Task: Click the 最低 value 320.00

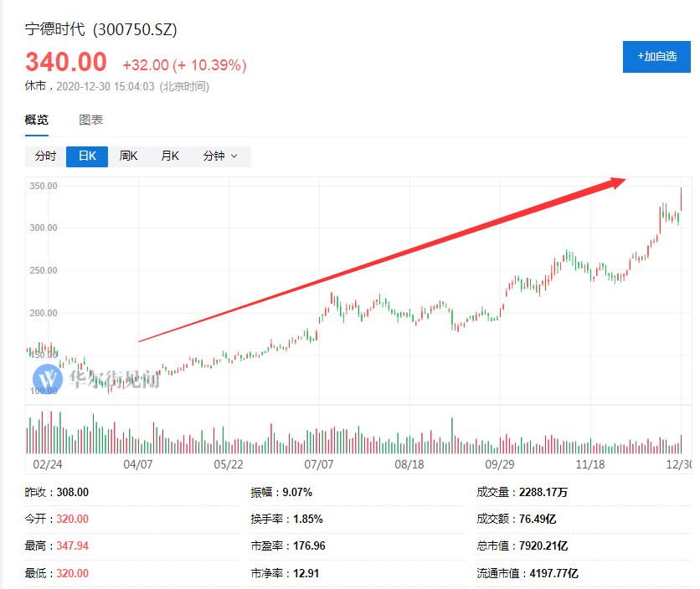Action: click(x=72, y=573)
